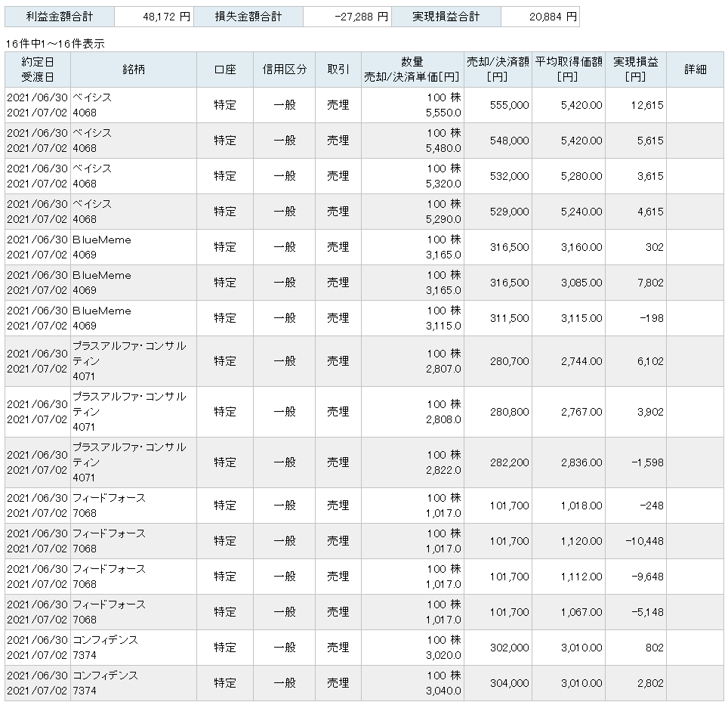Click sale amount 282,200 in プラスアルファ row

point(509,462)
